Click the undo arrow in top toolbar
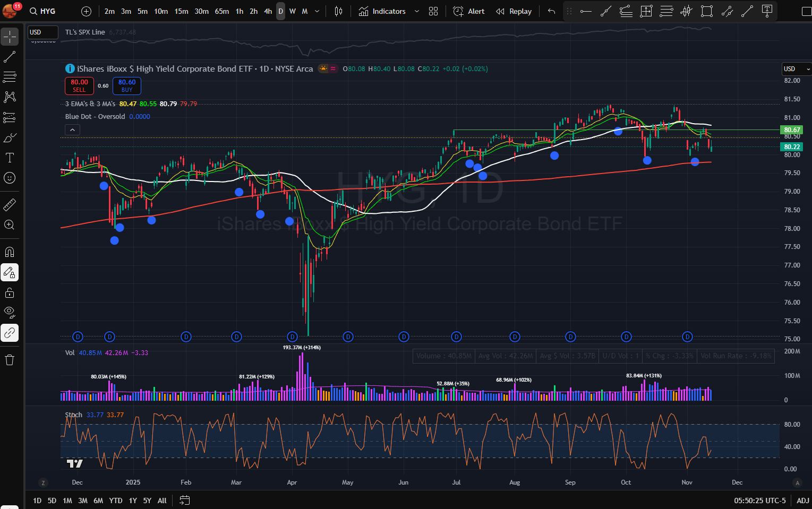This screenshot has height=509, width=812. pos(552,11)
